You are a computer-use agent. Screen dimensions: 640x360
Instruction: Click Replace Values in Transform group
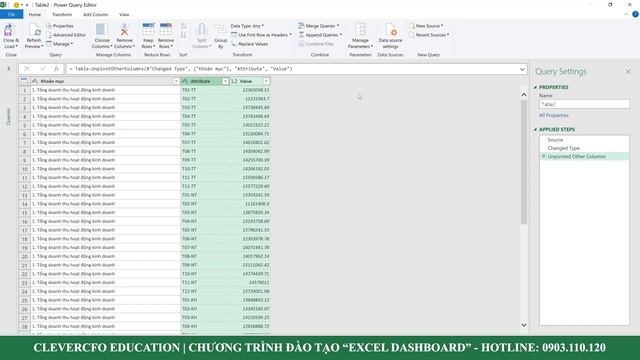pyautogui.click(x=249, y=44)
